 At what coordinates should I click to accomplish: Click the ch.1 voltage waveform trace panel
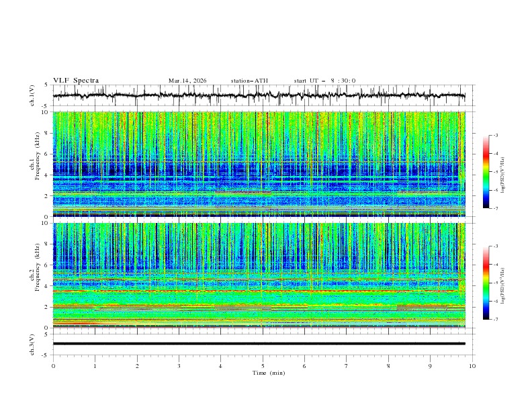point(262,95)
